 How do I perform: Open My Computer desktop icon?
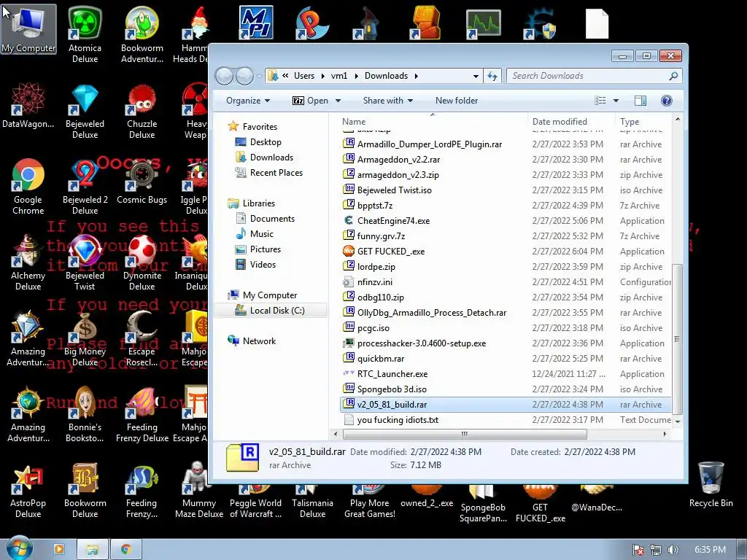[28, 28]
